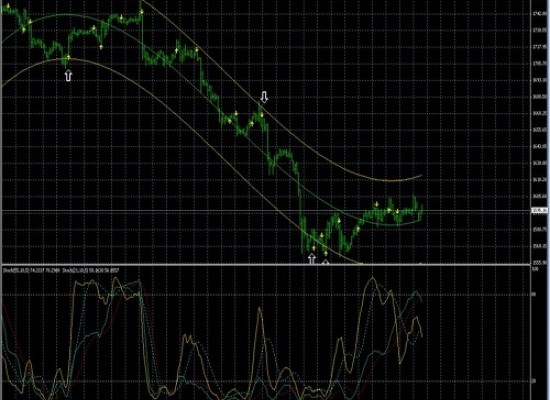Select the middle channel curve near the latest candles

point(410,222)
